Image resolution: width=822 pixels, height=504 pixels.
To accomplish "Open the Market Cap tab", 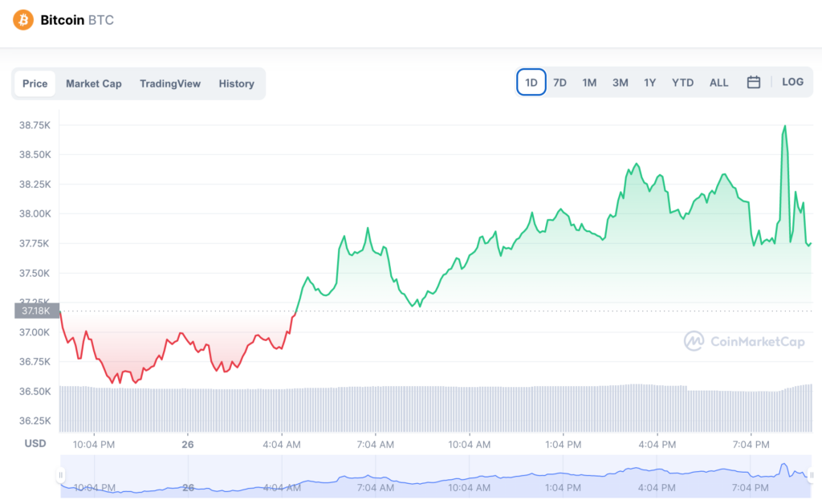I will coord(94,83).
